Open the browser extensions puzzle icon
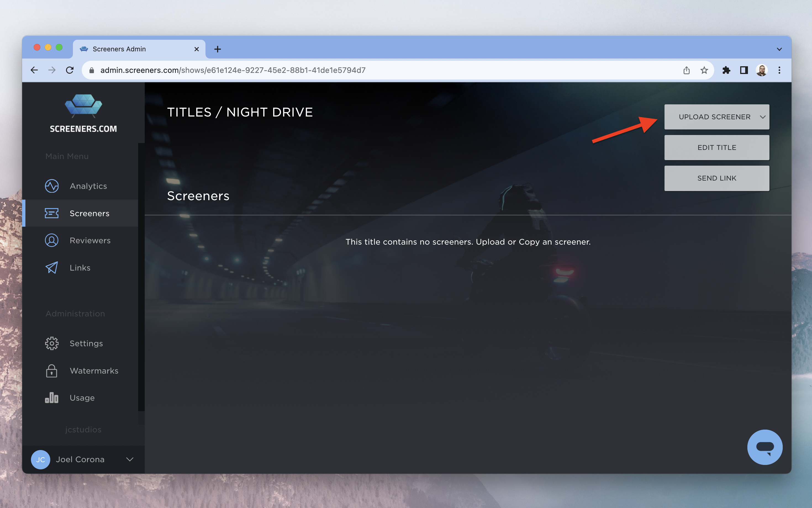Viewport: 812px width, 508px height. tap(726, 70)
